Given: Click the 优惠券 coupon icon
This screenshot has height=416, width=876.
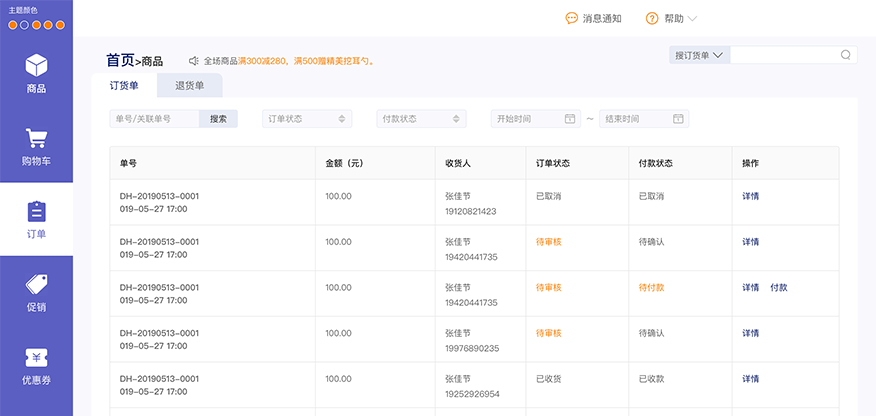Looking at the screenshot, I should tap(36, 357).
